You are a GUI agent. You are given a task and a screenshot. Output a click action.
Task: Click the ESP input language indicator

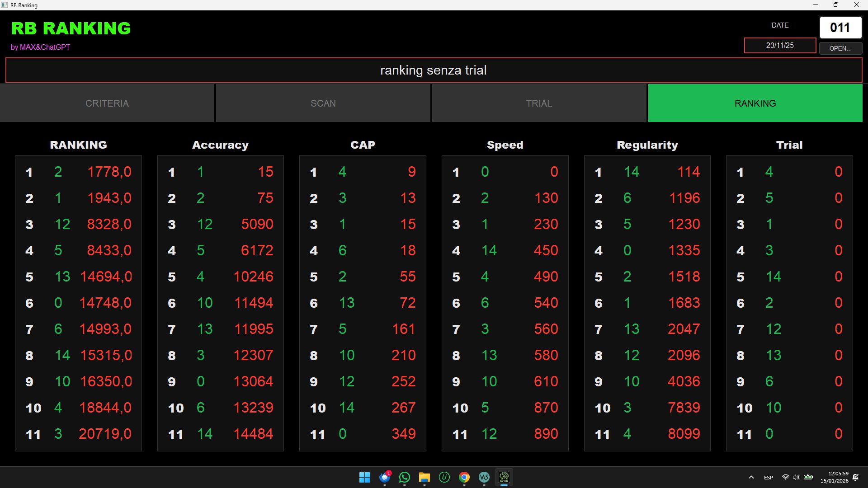(768, 478)
